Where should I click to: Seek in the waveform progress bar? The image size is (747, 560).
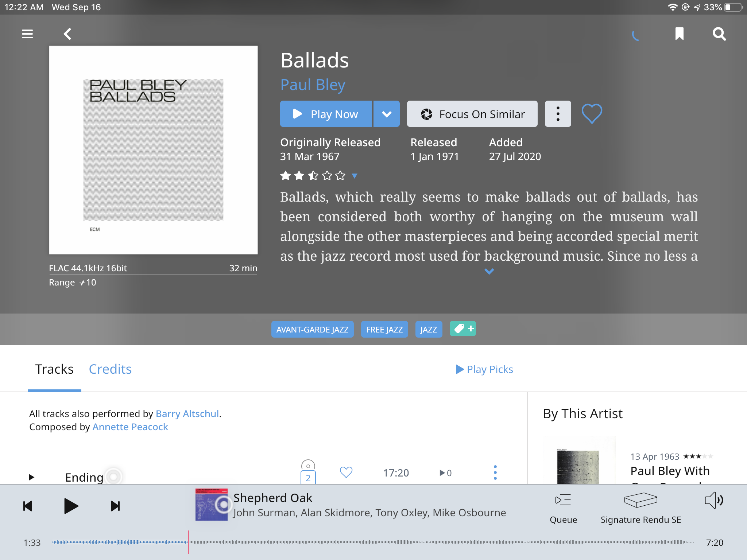pyautogui.click(x=373, y=542)
